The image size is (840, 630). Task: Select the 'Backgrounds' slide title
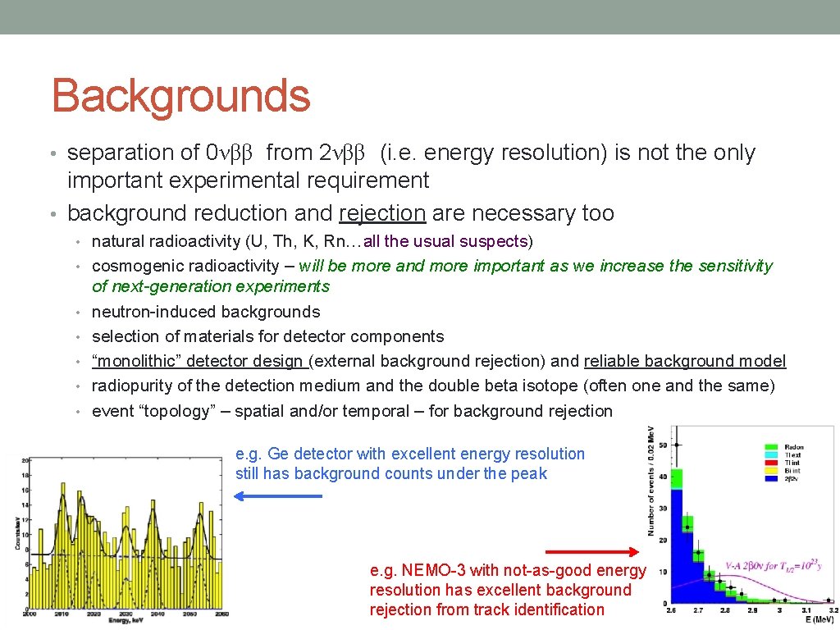click(x=179, y=96)
